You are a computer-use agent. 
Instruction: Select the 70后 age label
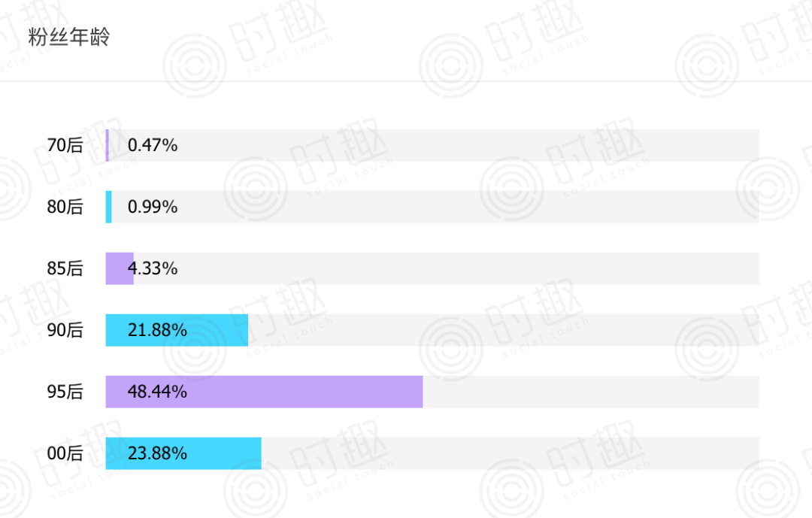click(65, 145)
